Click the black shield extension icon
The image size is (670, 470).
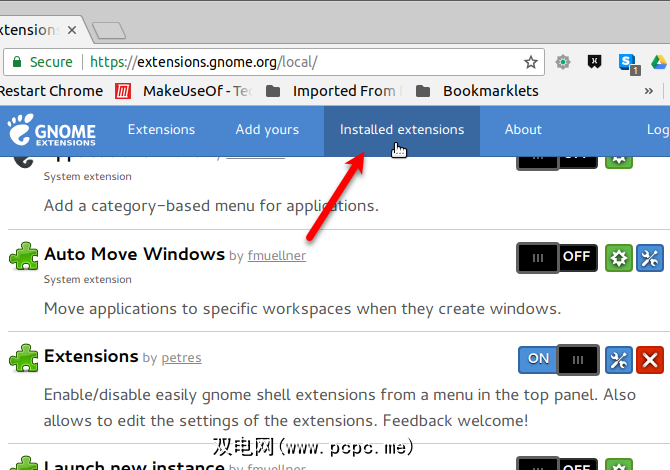[x=594, y=62]
